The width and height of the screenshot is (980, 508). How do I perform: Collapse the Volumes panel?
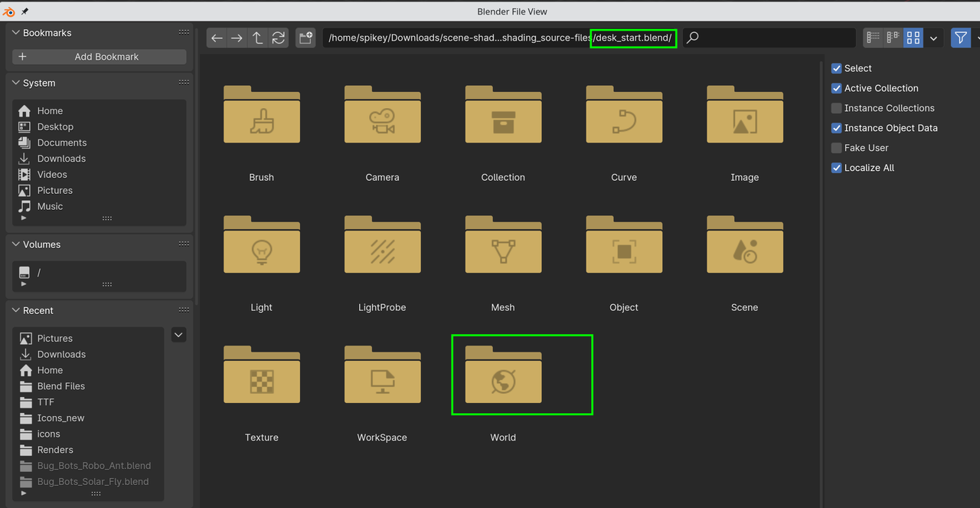[x=16, y=244]
